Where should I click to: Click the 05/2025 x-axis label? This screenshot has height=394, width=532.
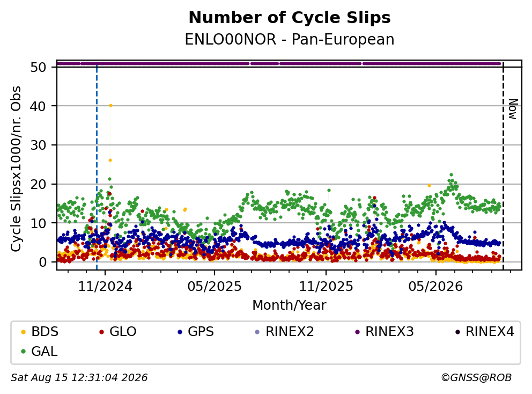(215, 287)
